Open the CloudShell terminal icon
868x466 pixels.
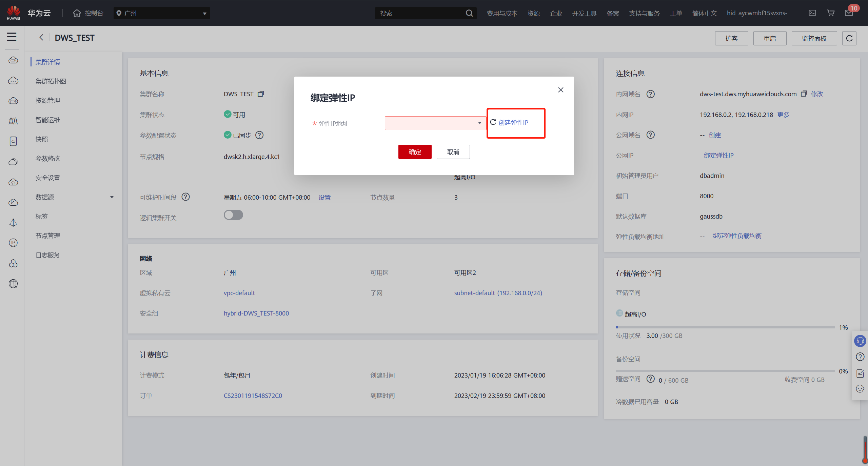click(812, 13)
